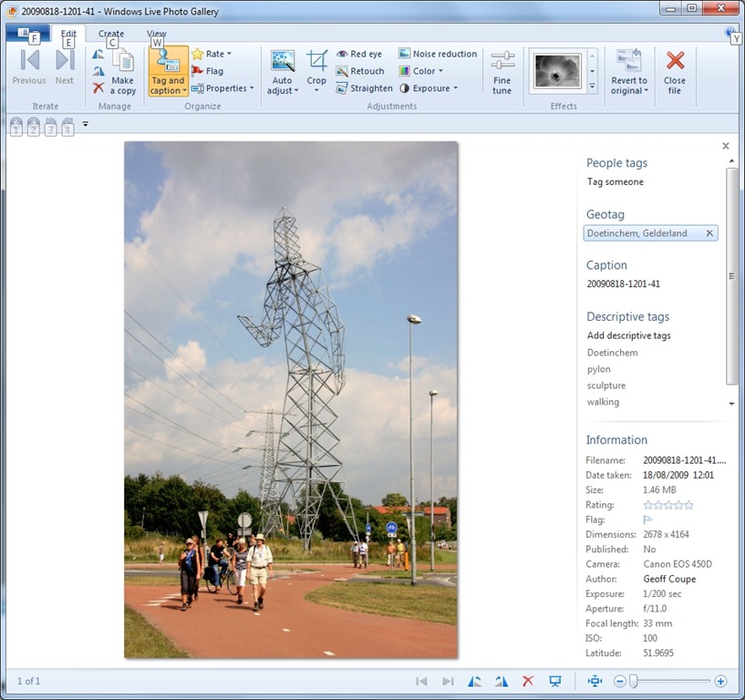Remove the Doetinchem, Gelderland geotag
This screenshot has height=700, width=745.
[709, 233]
